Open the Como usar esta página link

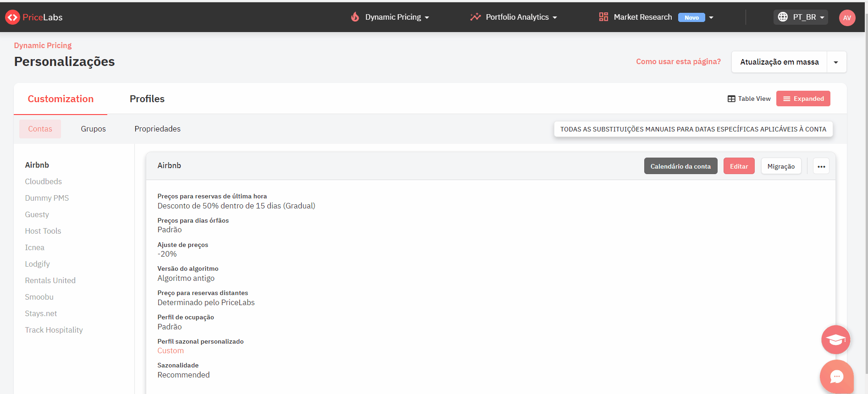click(678, 61)
